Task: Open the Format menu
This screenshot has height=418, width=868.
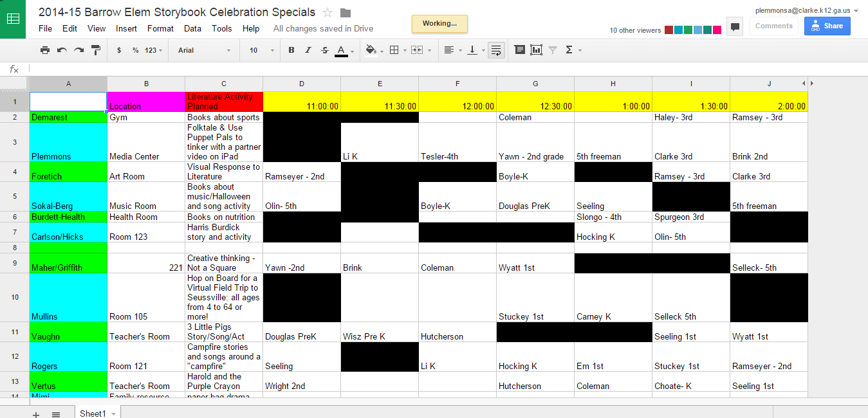Action: pyautogui.click(x=160, y=28)
